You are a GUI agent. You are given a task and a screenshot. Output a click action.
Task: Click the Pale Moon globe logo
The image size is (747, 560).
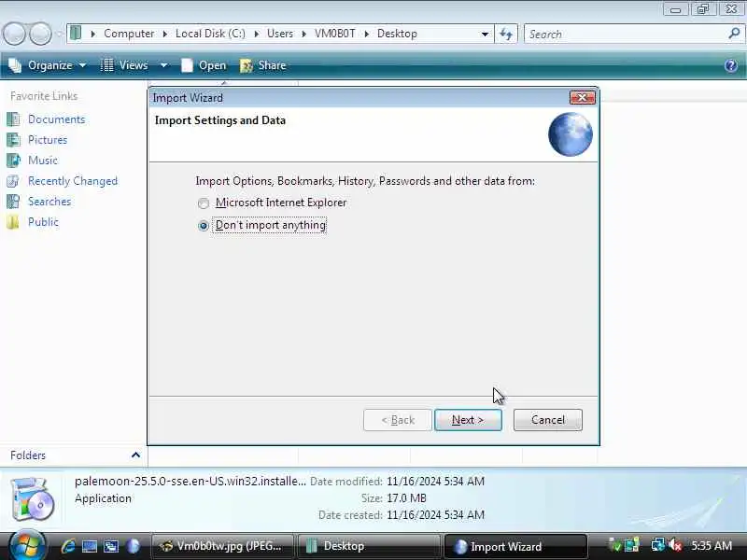(571, 134)
